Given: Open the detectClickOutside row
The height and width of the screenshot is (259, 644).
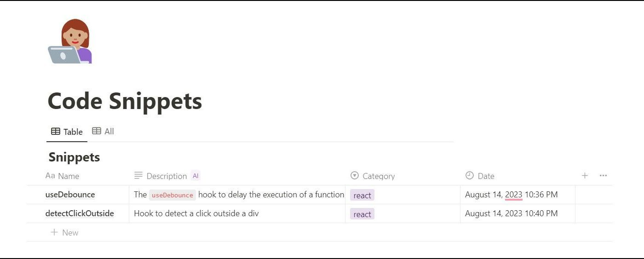Looking at the screenshot, I should [x=80, y=213].
